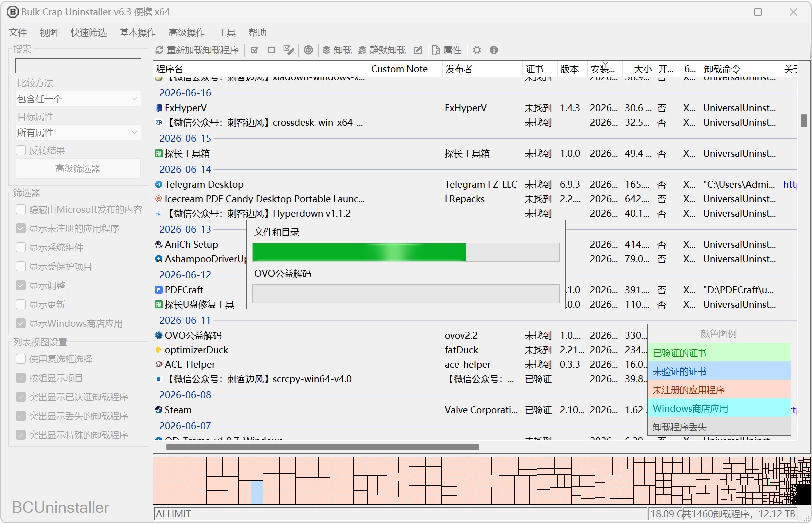Click the 高级筛选器 button
This screenshot has height=524, width=812.
pyautogui.click(x=78, y=169)
